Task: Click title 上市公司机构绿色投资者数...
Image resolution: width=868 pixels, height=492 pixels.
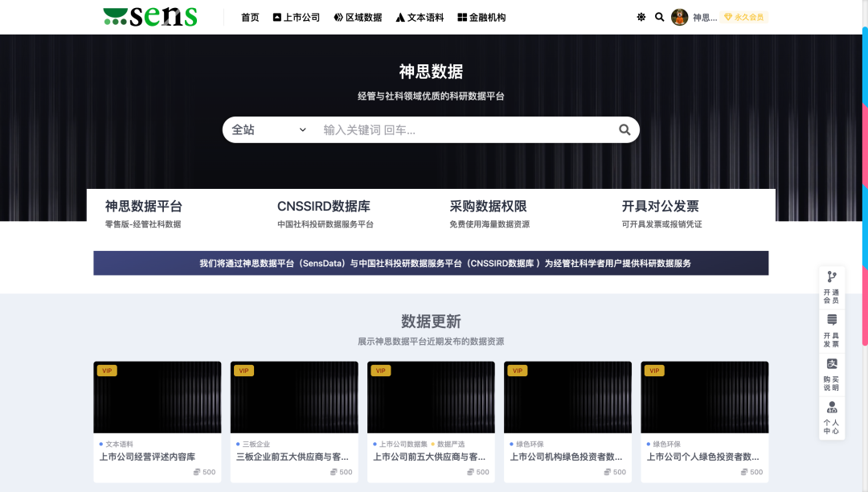Action: pos(566,457)
